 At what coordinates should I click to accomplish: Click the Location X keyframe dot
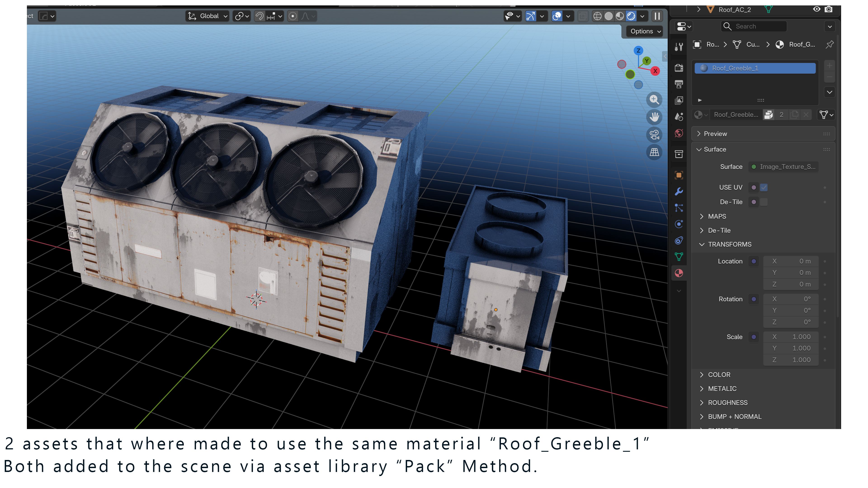click(825, 261)
